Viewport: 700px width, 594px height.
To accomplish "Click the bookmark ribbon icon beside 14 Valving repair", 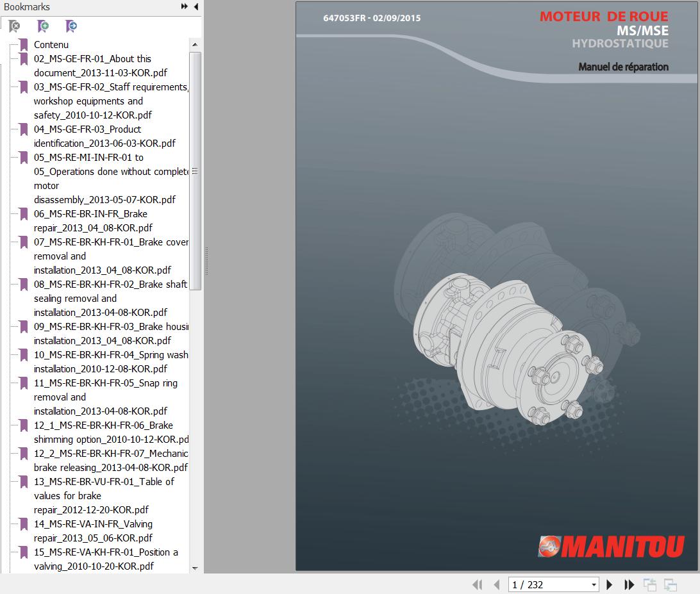I will click(24, 524).
